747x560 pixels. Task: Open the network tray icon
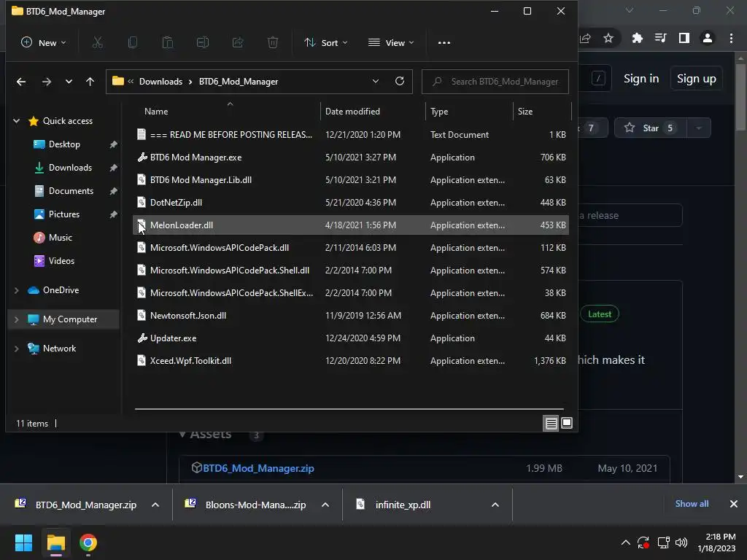[x=663, y=542]
